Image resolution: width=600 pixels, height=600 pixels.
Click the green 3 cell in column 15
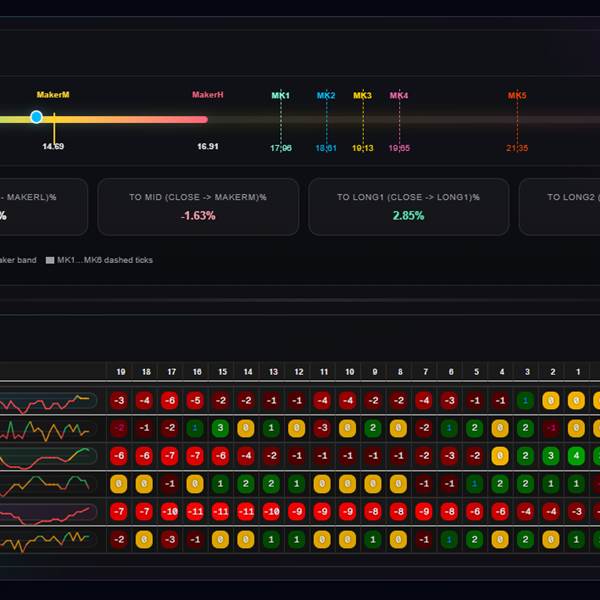click(220, 428)
